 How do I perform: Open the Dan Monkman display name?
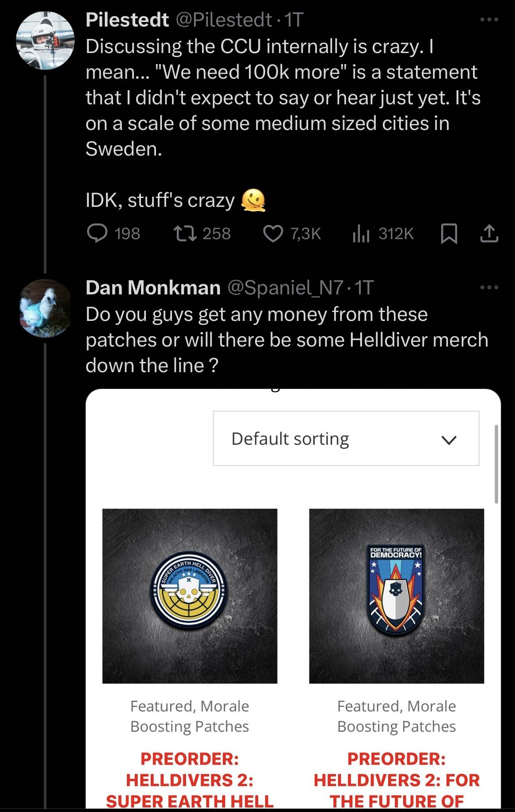pyautogui.click(x=153, y=287)
